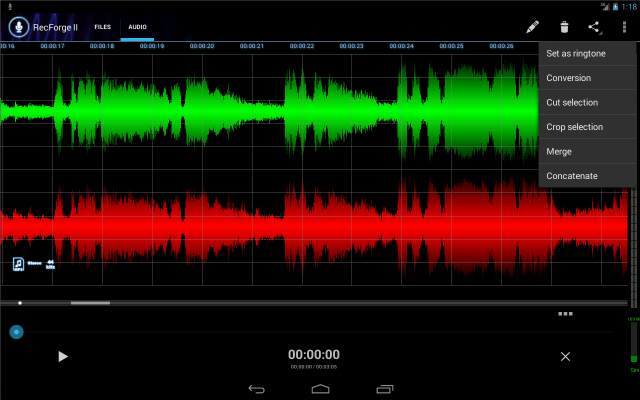The height and width of the screenshot is (400, 640).
Task: Choose Crop selection menu entry
Action: 574,127
